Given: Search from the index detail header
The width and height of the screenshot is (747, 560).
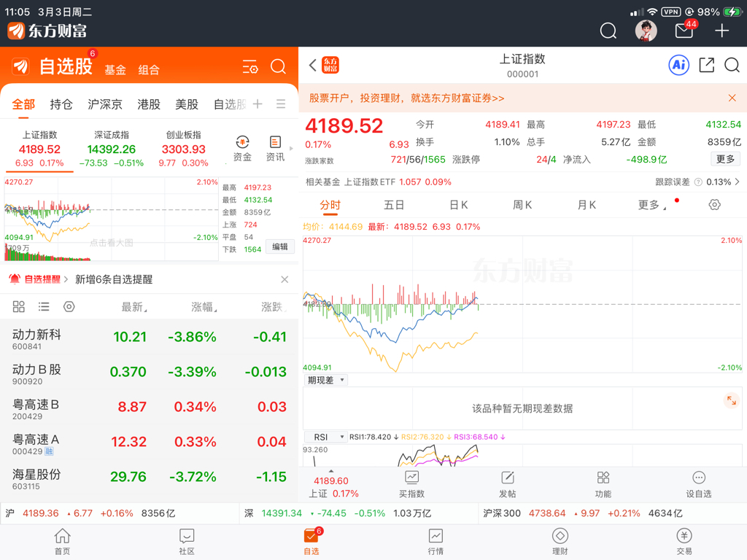Looking at the screenshot, I should [732, 65].
